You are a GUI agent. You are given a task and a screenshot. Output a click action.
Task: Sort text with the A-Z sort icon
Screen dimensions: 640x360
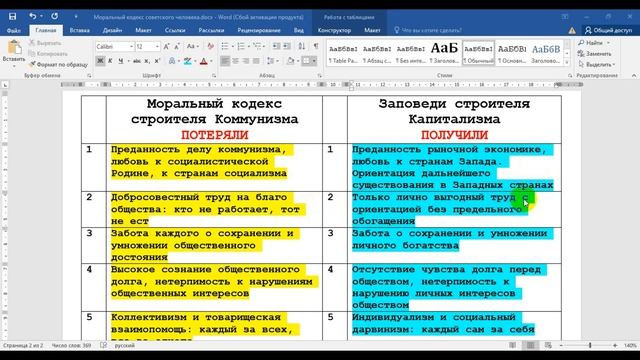302,47
